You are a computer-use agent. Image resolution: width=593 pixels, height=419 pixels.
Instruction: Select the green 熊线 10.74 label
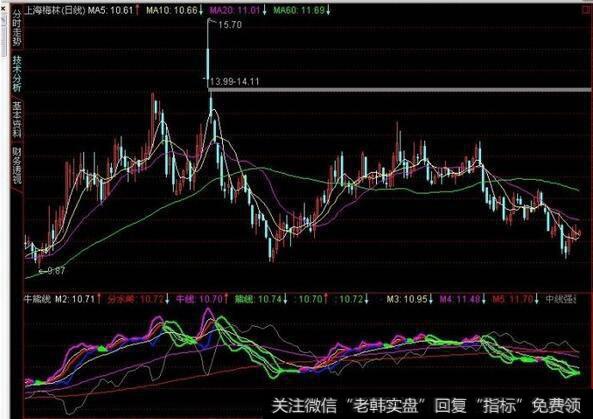(x=258, y=300)
